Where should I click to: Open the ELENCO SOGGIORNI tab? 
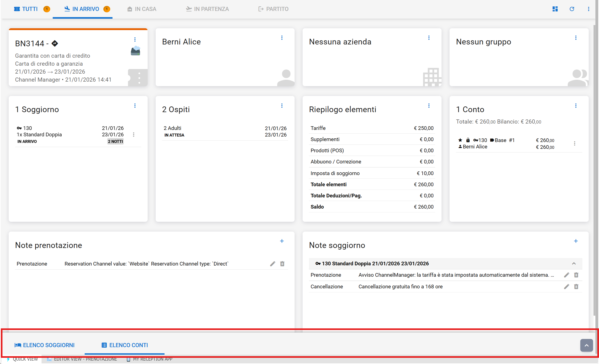[44, 345]
